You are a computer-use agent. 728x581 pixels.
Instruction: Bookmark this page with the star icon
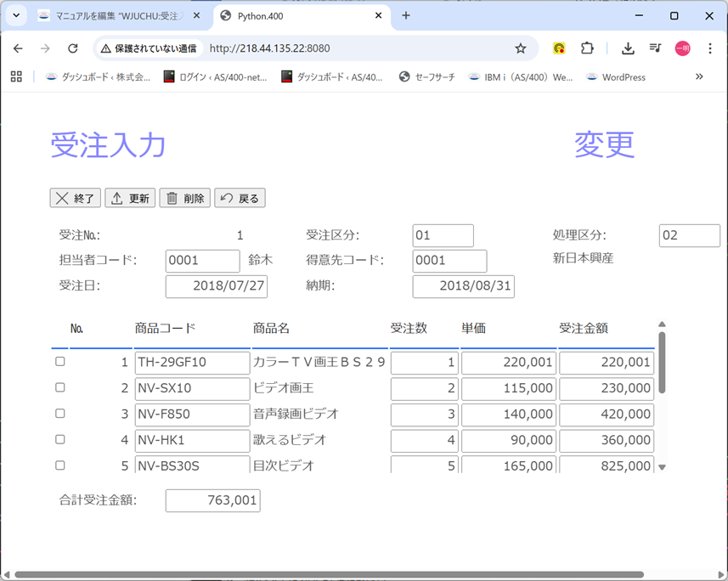pyautogui.click(x=521, y=48)
